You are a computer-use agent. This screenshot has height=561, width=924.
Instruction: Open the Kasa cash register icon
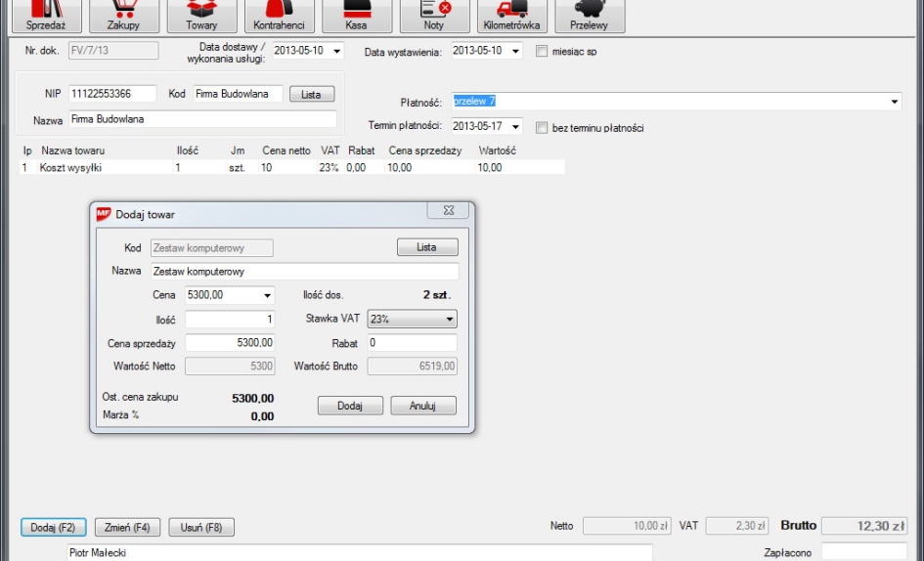(356, 15)
